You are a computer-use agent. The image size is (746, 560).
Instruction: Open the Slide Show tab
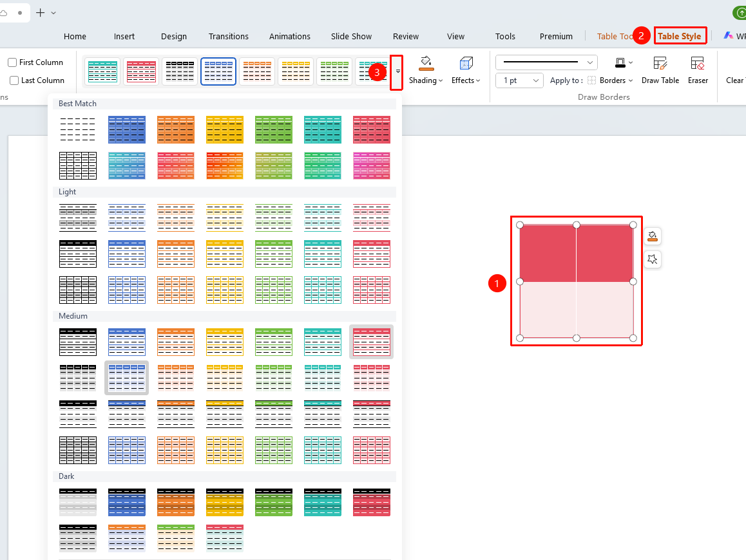pyautogui.click(x=351, y=36)
